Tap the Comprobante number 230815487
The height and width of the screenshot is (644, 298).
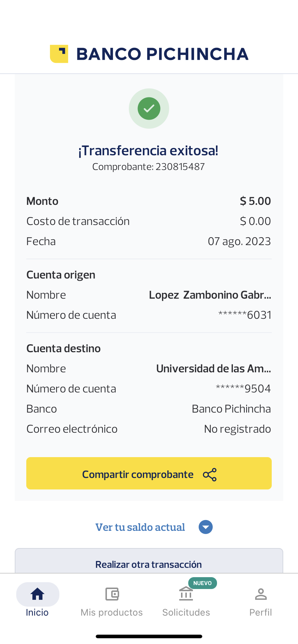180,167
